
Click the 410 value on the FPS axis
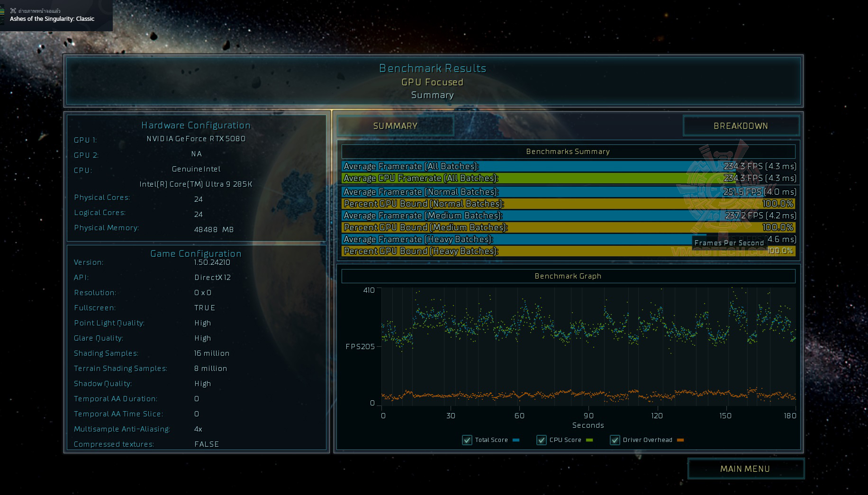(369, 290)
